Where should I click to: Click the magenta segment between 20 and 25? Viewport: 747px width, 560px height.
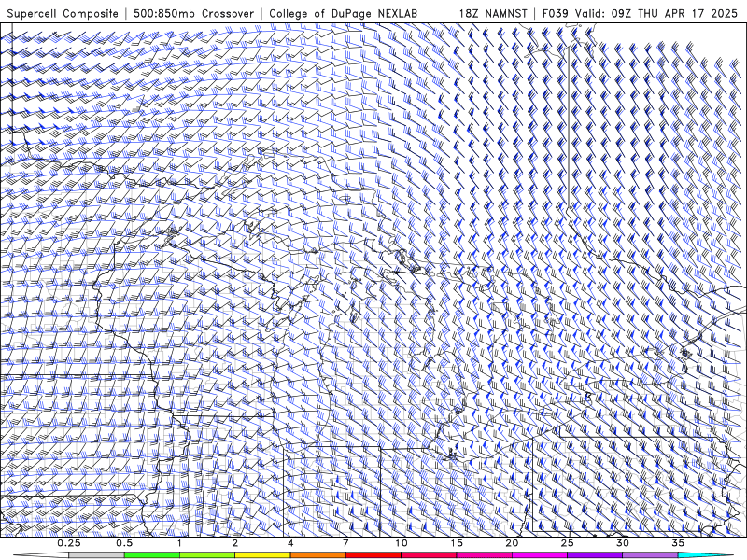tap(540, 555)
